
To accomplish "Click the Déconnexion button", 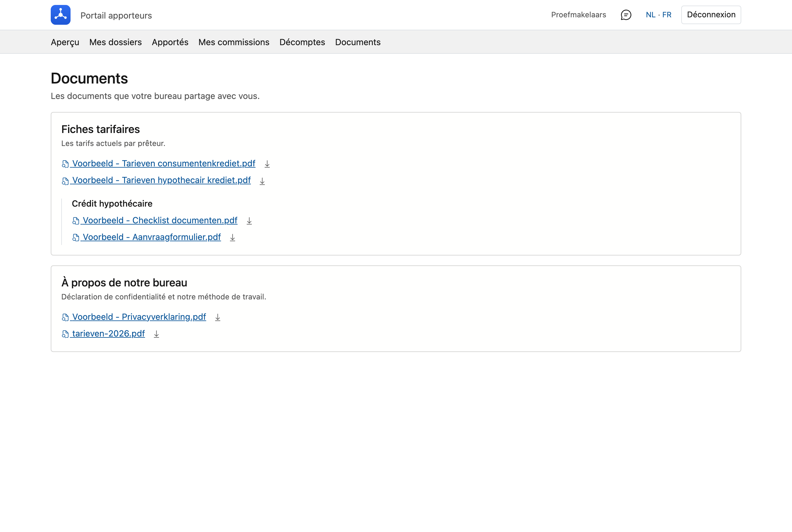I will pyautogui.click(x=711, y=15).
